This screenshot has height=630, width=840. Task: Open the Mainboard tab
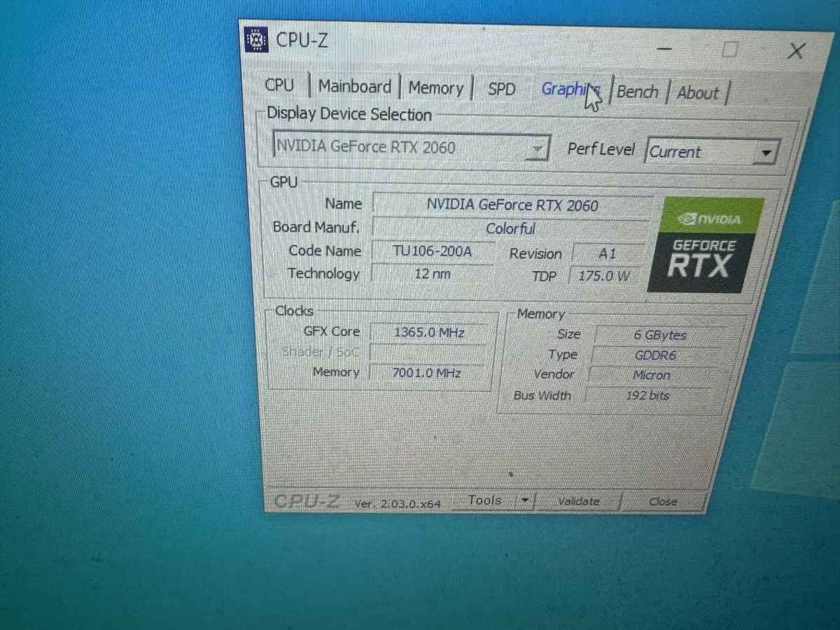(354, 87)
